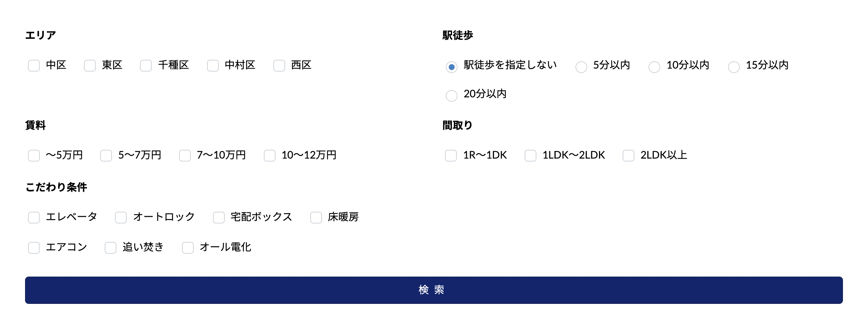Check the 中区 area checkbox
This screenshot has height=326, width=868.
(x=34, y=66)
